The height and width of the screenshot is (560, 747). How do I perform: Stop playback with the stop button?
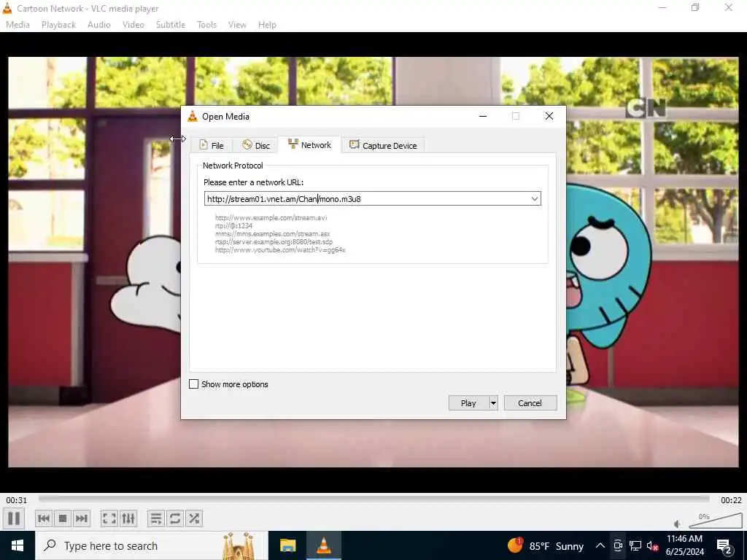[63, 518]
